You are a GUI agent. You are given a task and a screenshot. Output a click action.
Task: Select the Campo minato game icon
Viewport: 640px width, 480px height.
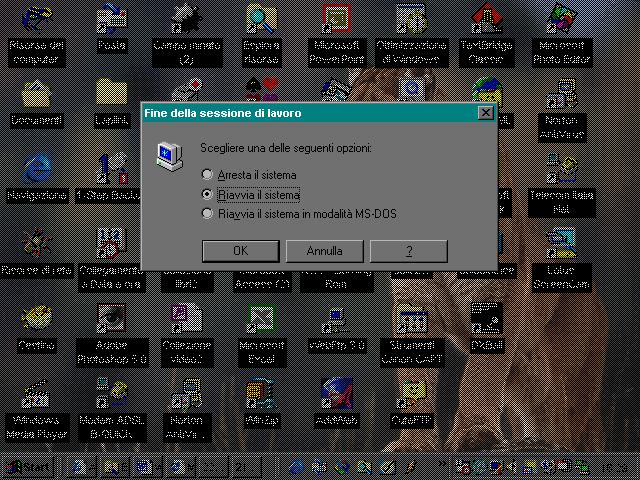(x=187, y=20)
